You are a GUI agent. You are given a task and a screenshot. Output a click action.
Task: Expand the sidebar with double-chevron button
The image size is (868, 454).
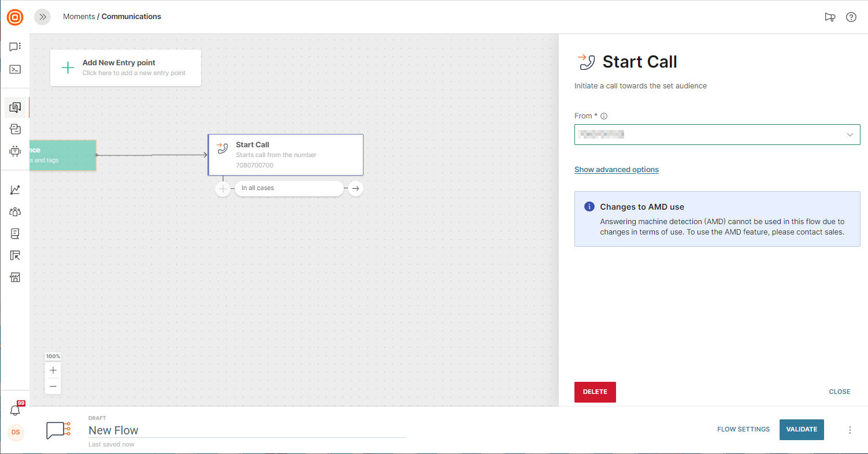(42, 17)
